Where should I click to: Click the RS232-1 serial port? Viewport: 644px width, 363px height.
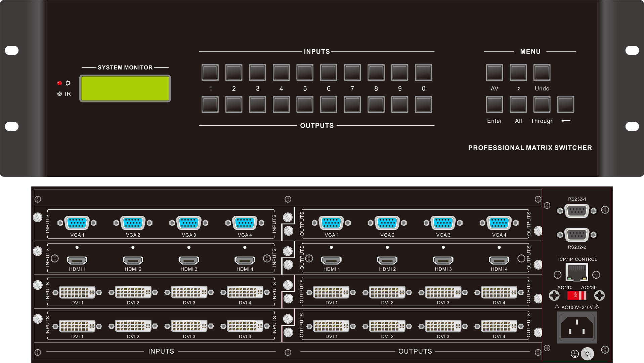click(x=577, y=211)
